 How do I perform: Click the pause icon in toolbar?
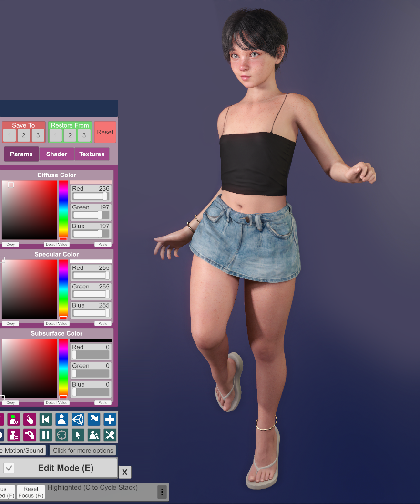pos(46,435)
